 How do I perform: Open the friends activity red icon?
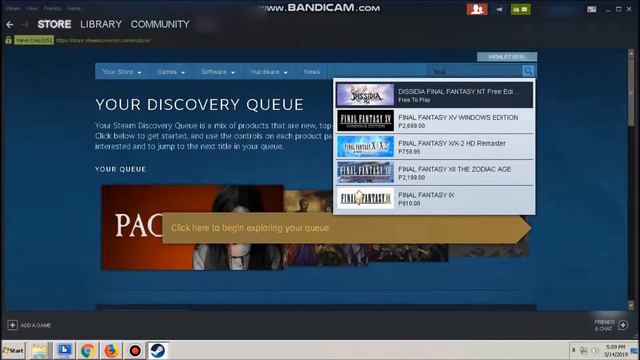pyautogui.click(x=477, y=9)
